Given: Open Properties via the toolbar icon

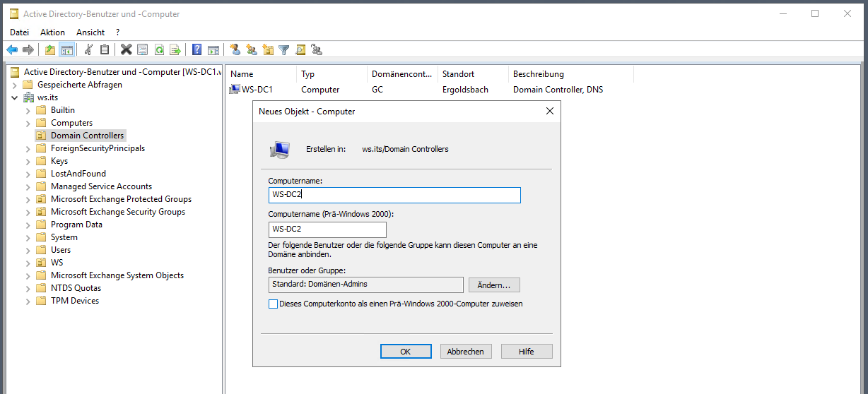Looking at the screenshot, I should (142, 49).
